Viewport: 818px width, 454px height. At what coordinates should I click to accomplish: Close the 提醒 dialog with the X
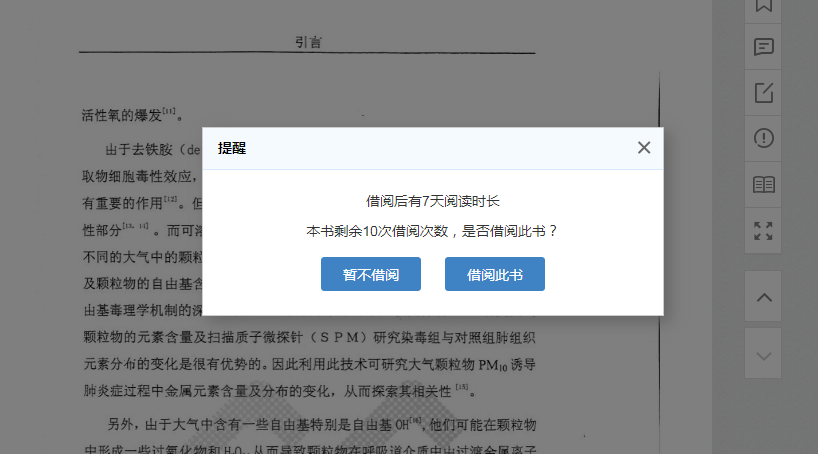[644, 148]
